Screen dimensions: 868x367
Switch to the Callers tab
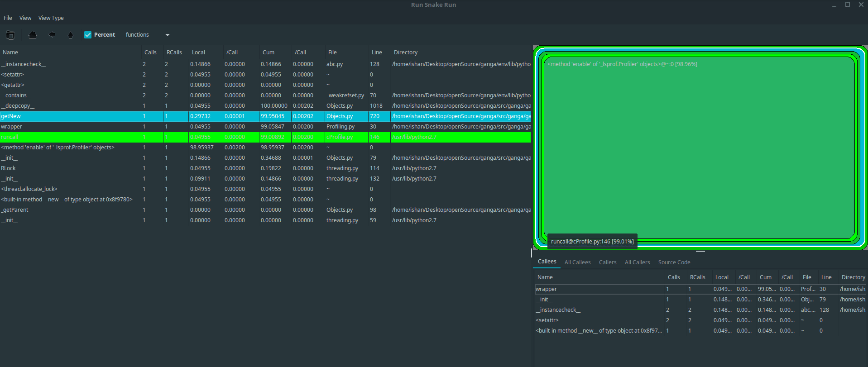(608, 262)
